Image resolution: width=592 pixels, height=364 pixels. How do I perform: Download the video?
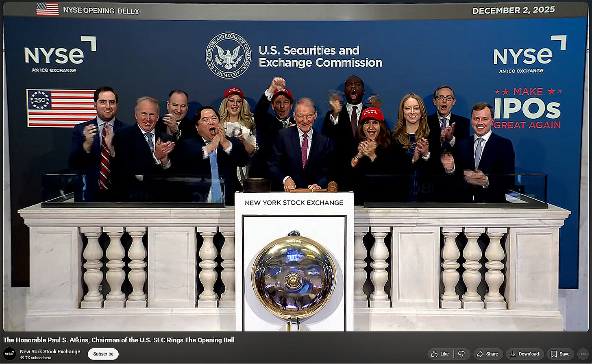[525, 354]
